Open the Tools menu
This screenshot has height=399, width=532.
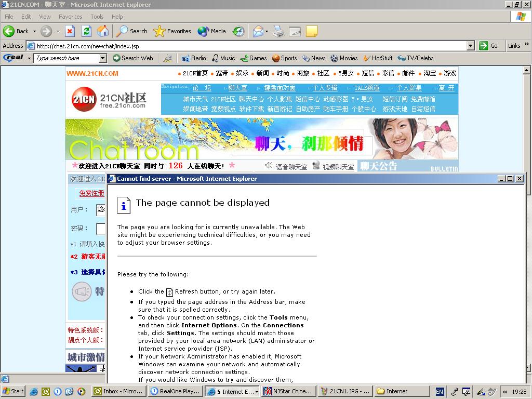click(97, 17)
